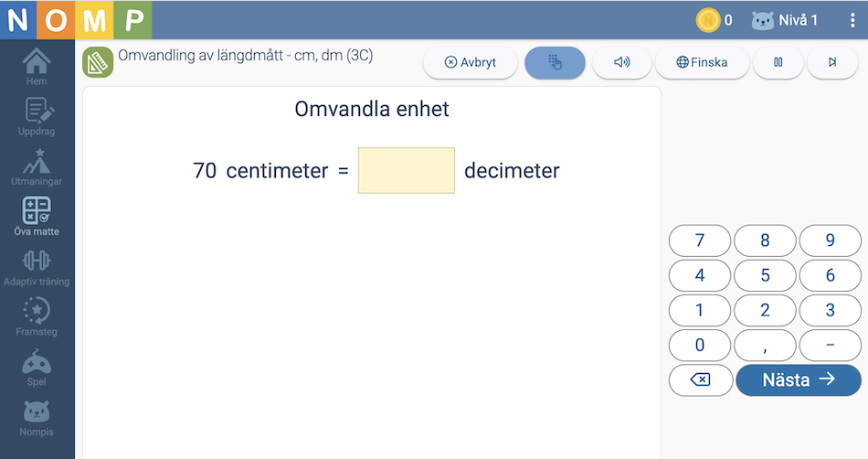Open the three-dot menu
Screen dimensions: 868x459
852,20
